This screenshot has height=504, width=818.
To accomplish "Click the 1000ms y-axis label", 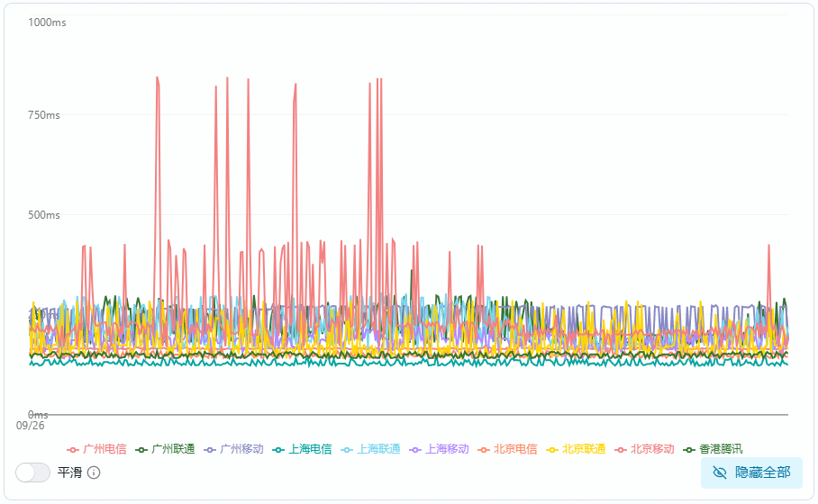I will click(x=47, y=22).
